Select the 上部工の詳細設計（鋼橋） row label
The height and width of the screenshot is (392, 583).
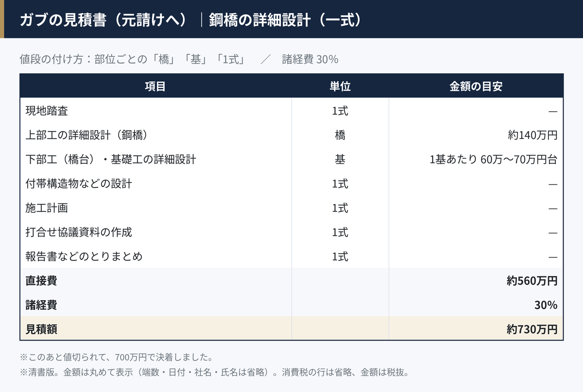(x=86, y=135)
